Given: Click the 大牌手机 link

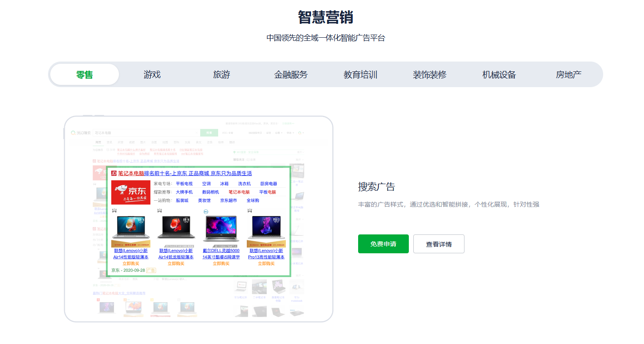Looking at the screenshot, I should (184, 192).
